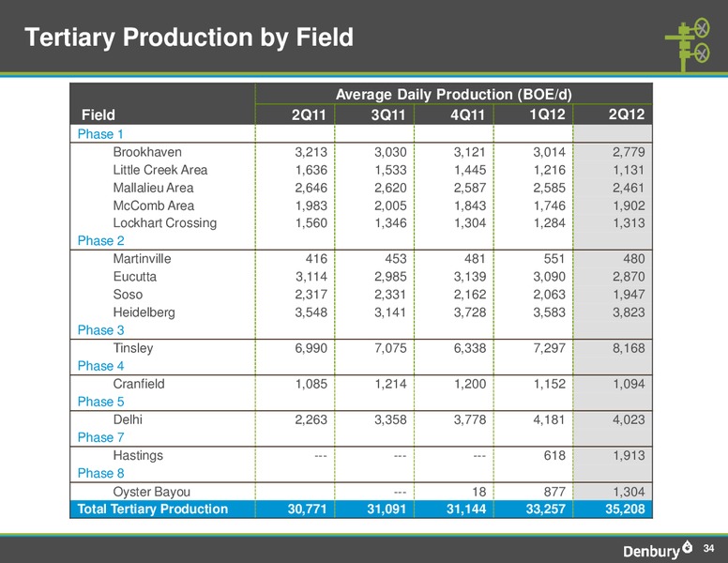Click Lockhart Crossing 2Q11 value 1,560
Screen dimensions: 728x563
pyautogui.click(x=311, y=223)
